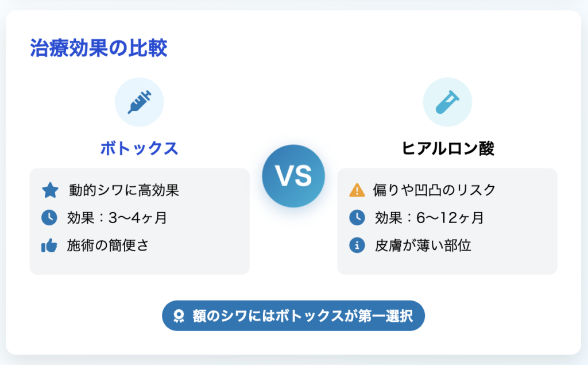The width and height of the screenshot is (588, 365).
Task: Select the 効果:3〜4ヶ月 text
Action: [x=117, y=218]
